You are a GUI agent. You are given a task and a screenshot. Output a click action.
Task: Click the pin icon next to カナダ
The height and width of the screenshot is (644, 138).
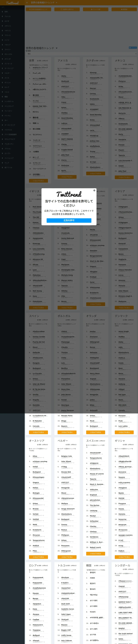coord(2,21)
